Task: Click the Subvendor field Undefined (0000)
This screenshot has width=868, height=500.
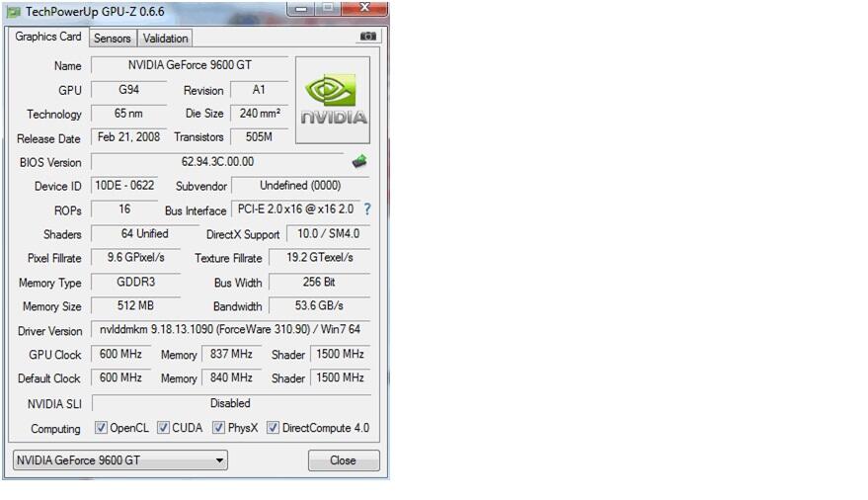Action: pyautogui.click(x=300, y=186)
